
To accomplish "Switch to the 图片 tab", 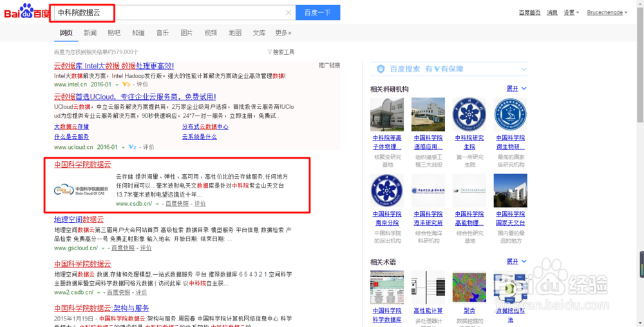I will [x=187, y=33].
